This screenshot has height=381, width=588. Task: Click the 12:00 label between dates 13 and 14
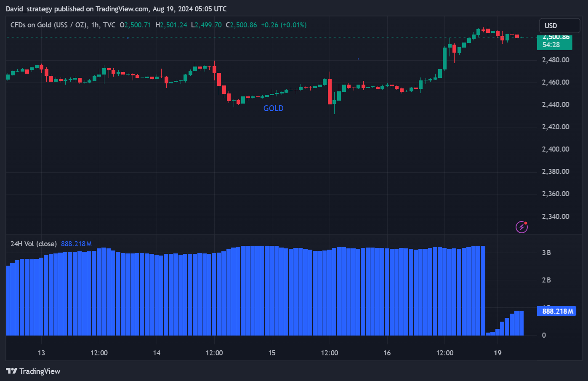(99, 353)
